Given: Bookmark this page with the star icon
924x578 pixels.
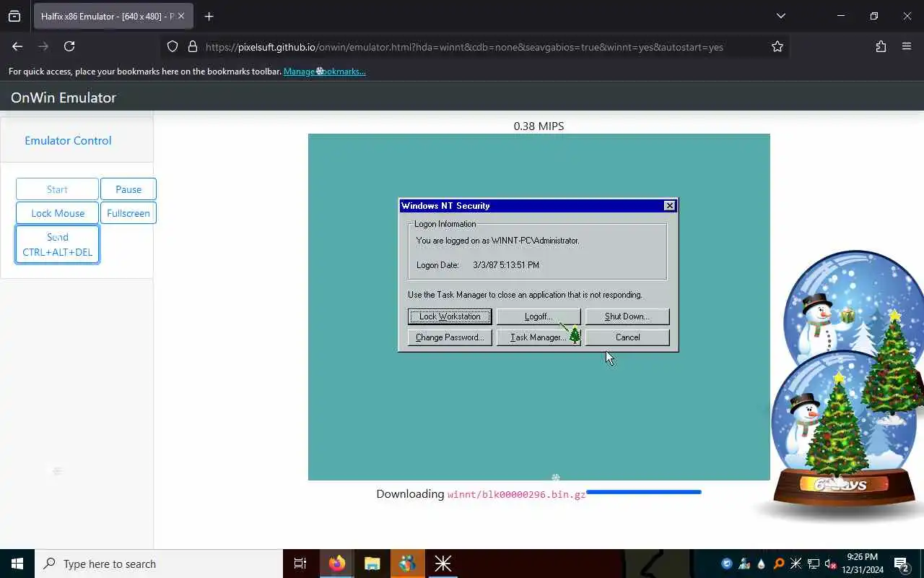Looking at the screenshot, I should pos(777,46).
